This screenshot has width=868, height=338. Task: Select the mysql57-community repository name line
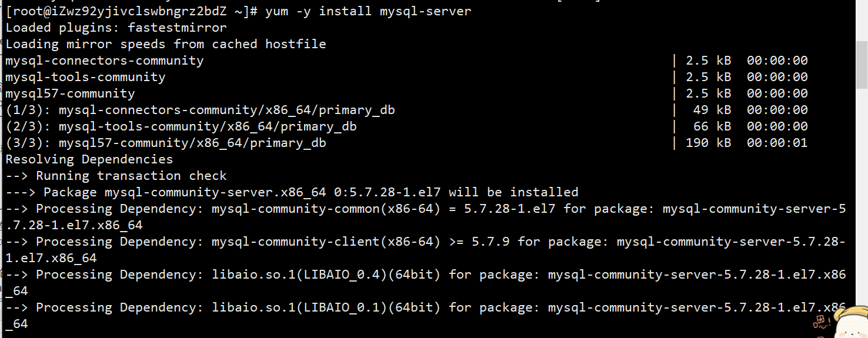tap(70, 93)
